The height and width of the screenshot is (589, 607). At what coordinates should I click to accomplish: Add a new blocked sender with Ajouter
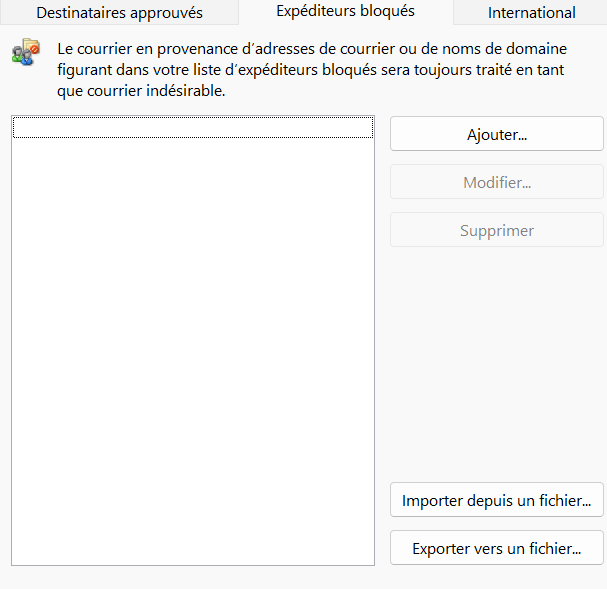[496, 134]
